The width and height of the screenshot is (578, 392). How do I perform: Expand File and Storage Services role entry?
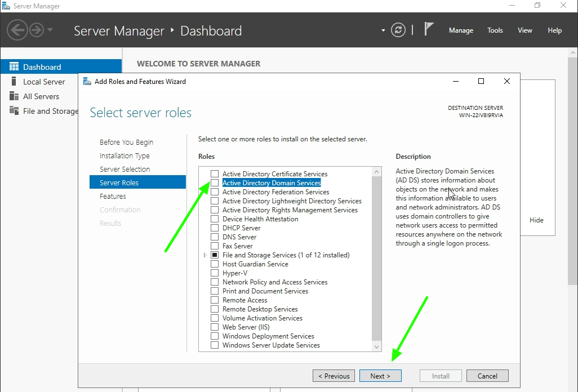tap(205, 255)
